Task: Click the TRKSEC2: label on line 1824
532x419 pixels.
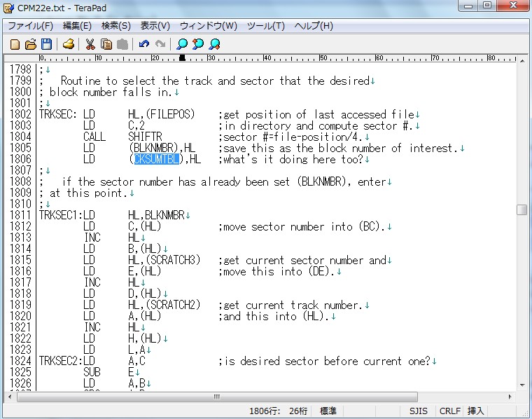Action: click(x=61, y=361)
